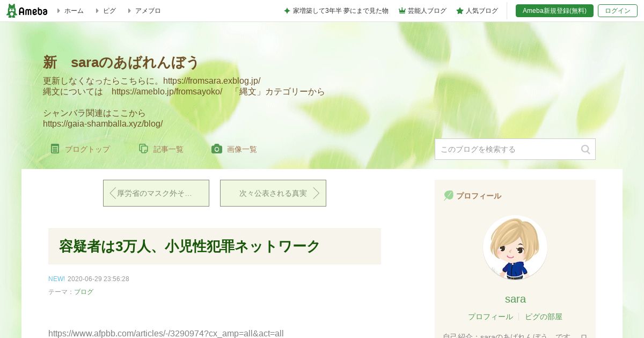Image resolution: width=644 pixels, height=338 pixels.
Task: Open the ピグ link in top bar
Action: (x=109, y=11)
